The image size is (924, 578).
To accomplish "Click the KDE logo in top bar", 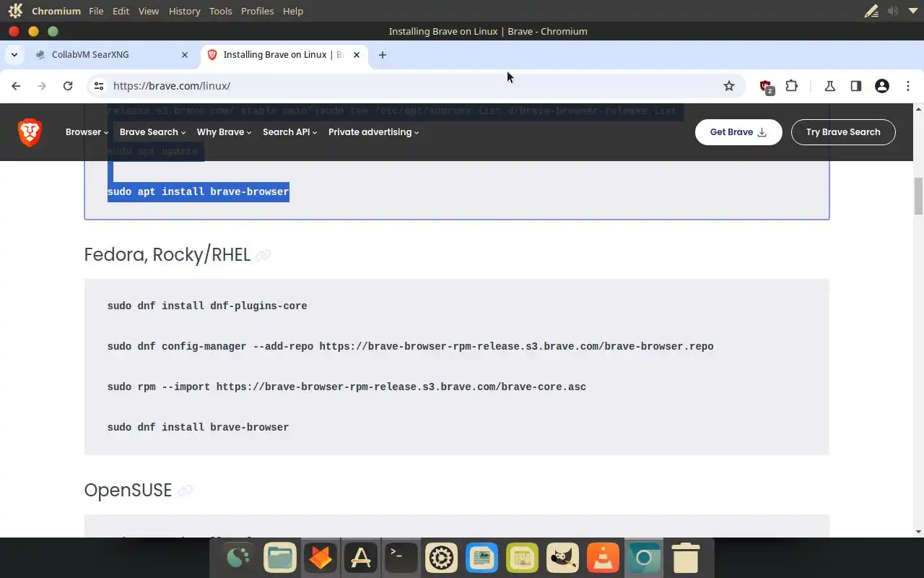I will pyautogui.click(x=15, y=11).
